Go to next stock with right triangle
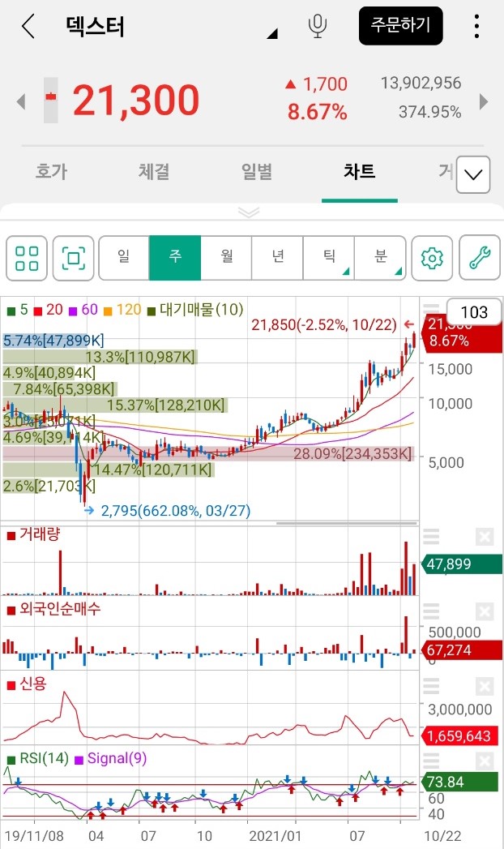This screenshot has width=504, height=849. click(484, 101)
